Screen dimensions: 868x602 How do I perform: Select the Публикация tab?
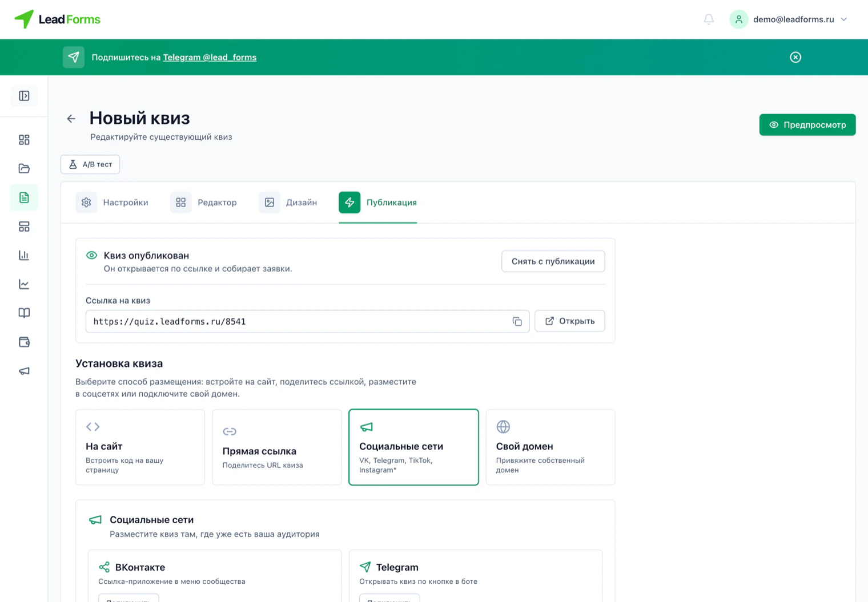(x=378, y=203)
